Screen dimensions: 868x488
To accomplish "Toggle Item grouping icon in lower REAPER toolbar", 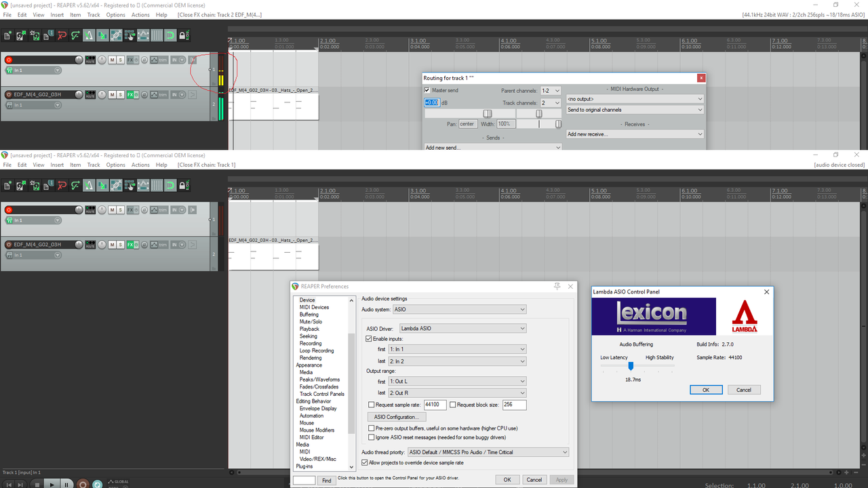I will coord(116,185).
